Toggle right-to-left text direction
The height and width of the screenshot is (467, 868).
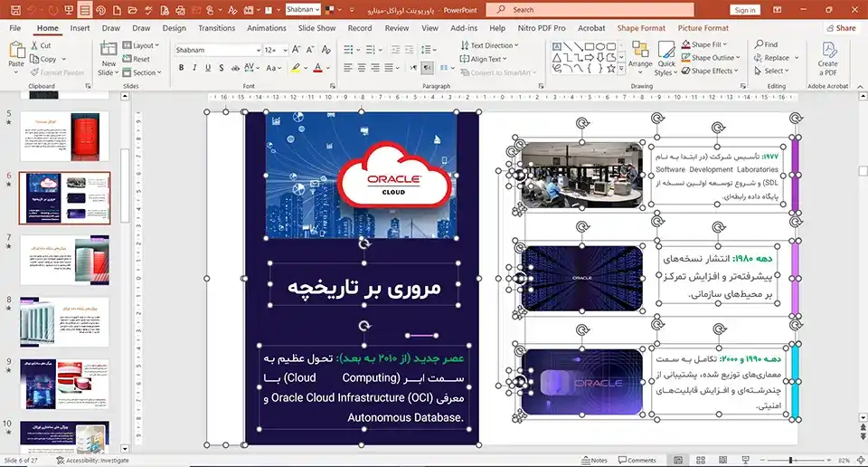click(x=428, y=68)
